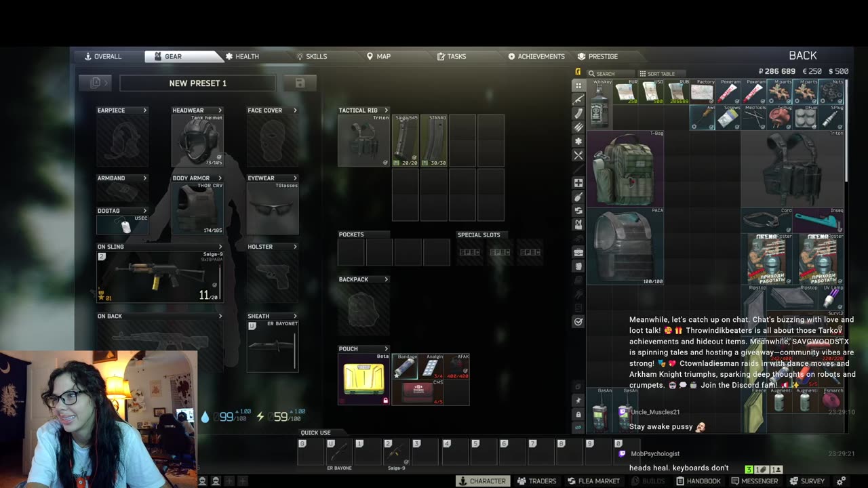Select the EUR cash stack
The height and width of the screenshot is (488, 868).
click(x=625, y=91)
